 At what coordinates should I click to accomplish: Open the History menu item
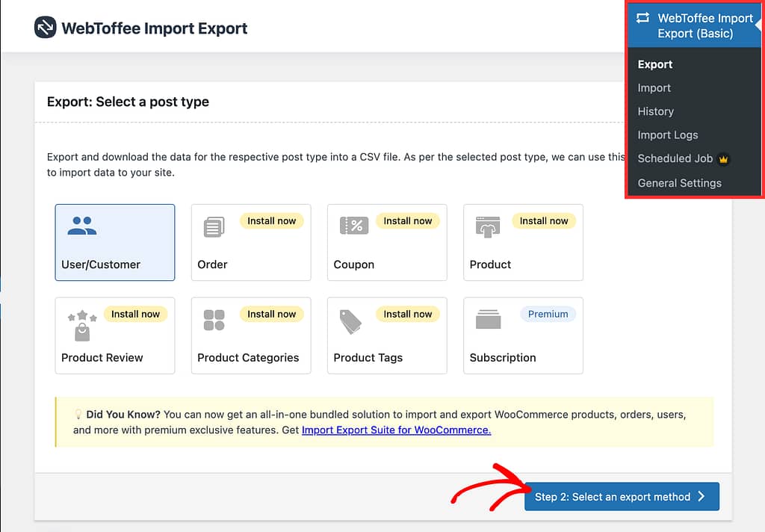tap(655, 111)
